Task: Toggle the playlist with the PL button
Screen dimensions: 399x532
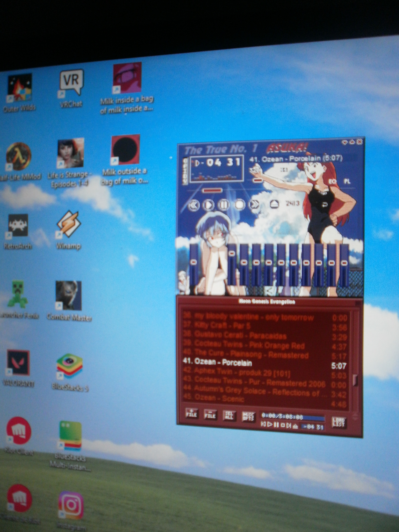Action: (347, 181)
